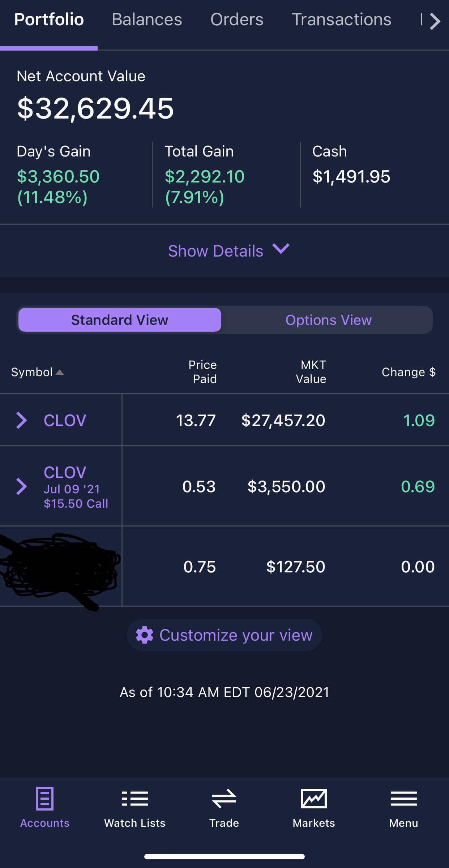Select the Transactions link
The image size is (449, 868).
click(x=342, y=20)
